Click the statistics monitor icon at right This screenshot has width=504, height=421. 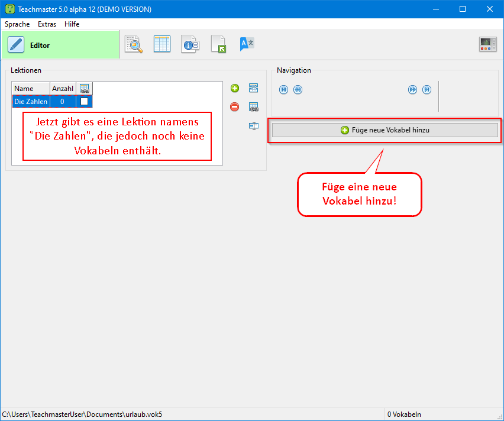(x=487, y=44)
